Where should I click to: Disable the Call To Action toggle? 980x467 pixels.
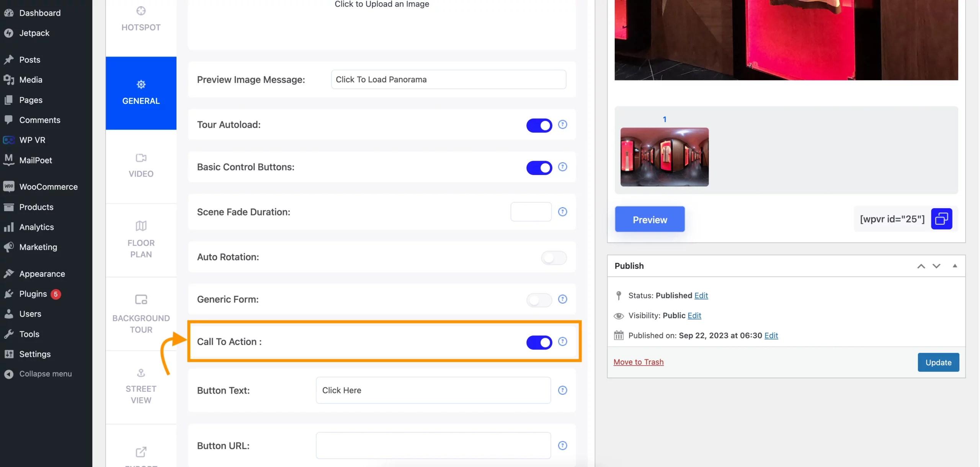pyautogui.click(x=539, y=342)
